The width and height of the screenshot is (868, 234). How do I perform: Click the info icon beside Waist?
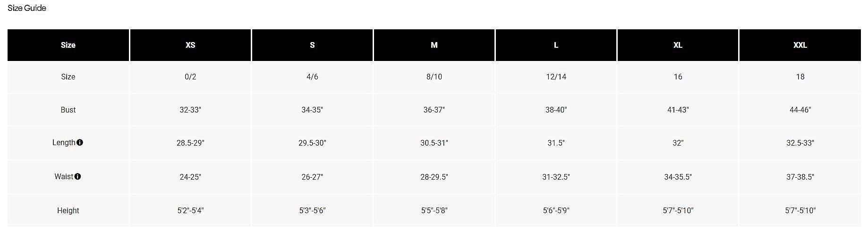click(x=77, y=176)
